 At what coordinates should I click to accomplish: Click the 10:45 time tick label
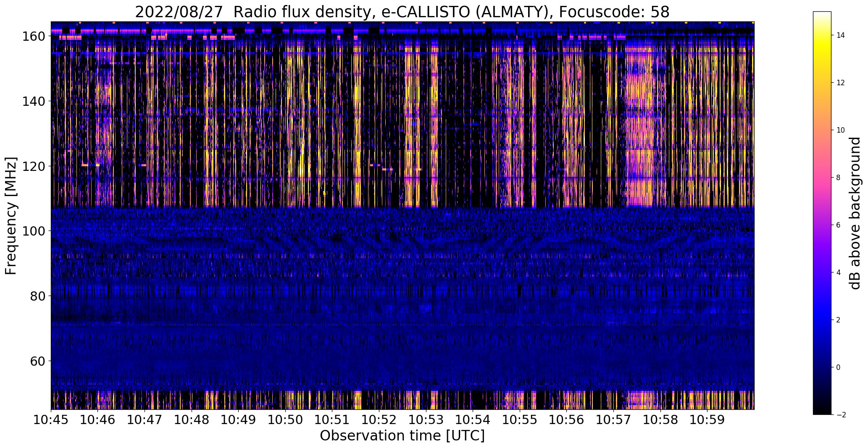[51, 419]
